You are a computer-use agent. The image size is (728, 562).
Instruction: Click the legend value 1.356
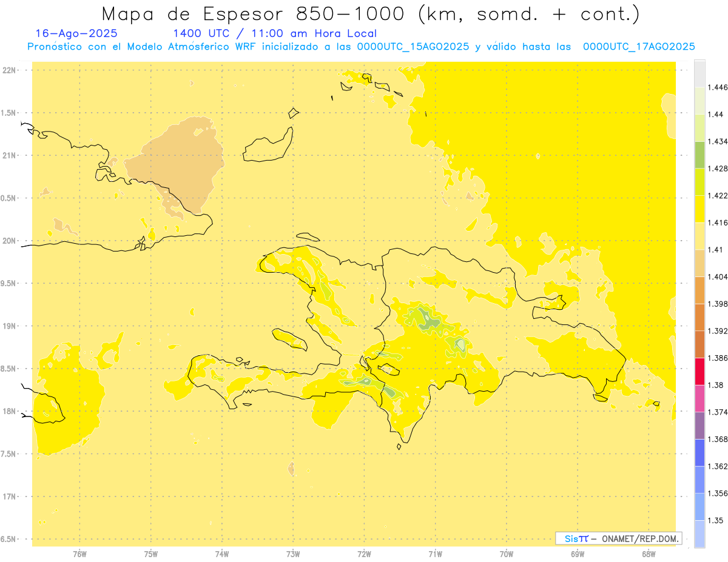click(718, 493)
